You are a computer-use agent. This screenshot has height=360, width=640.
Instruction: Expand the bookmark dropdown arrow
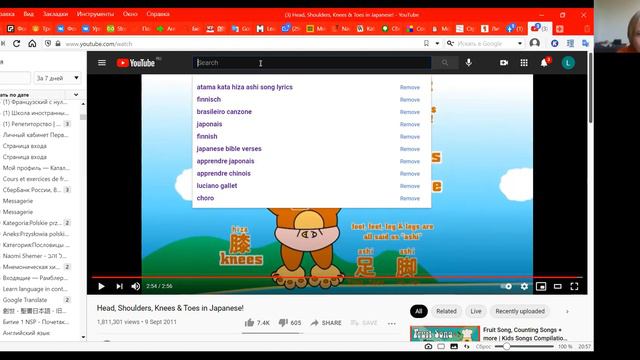[x=437, y=43]
